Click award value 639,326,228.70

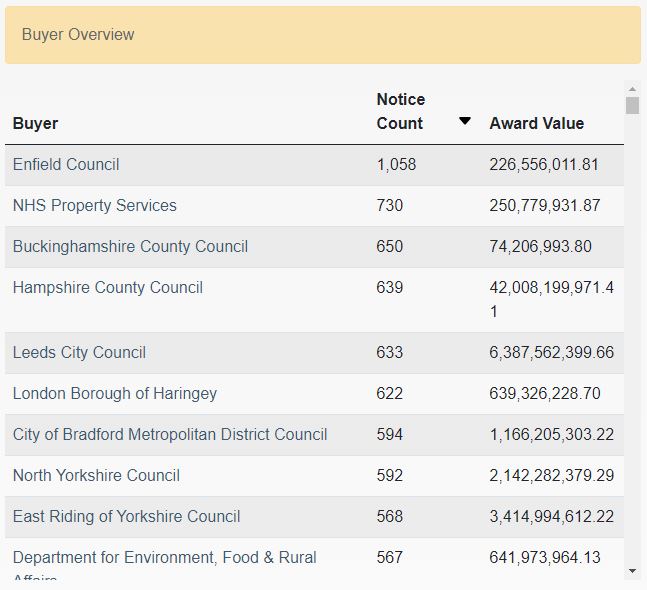[x=545, y=394]
